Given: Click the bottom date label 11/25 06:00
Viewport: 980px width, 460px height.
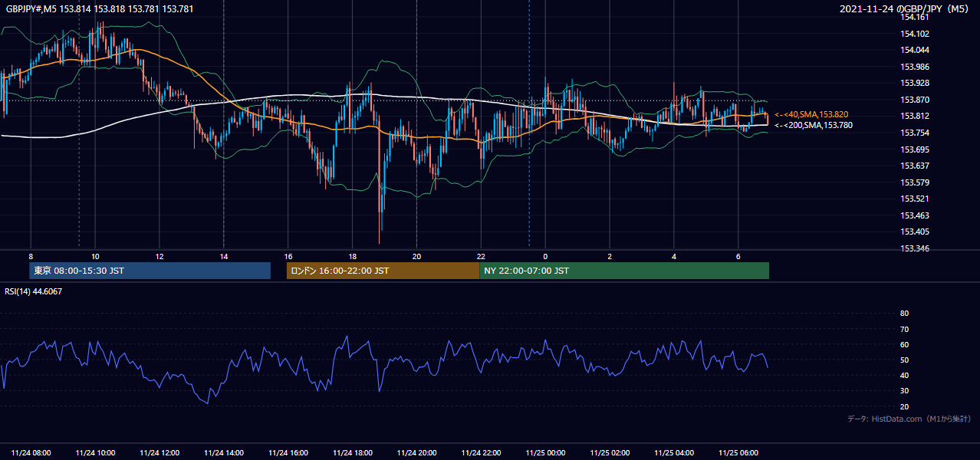Looking at the screenshot, I should pyautogui.click(x=738, y=452).
